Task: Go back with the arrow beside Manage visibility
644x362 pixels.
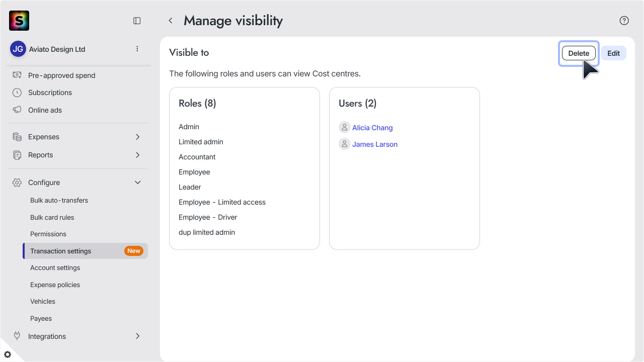Action: [171, 21]
